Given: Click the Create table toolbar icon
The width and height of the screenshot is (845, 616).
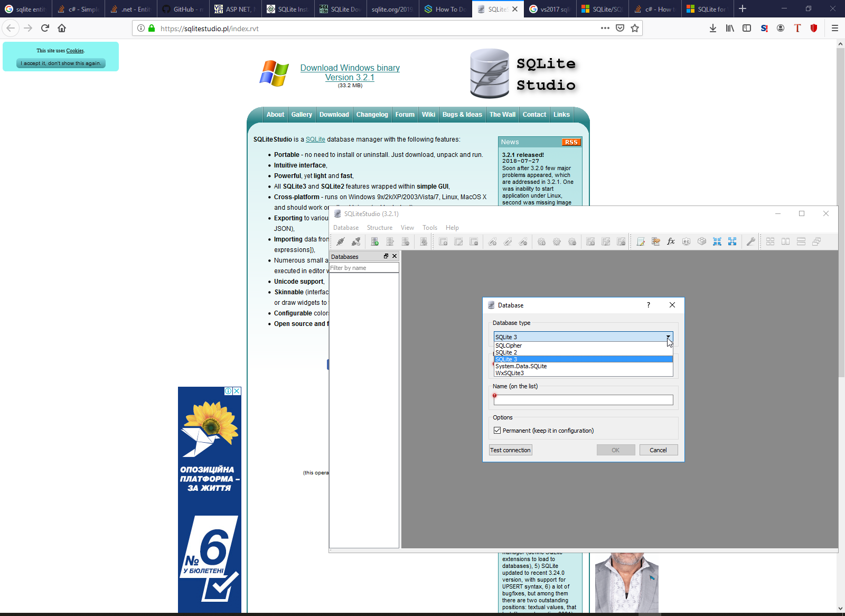Looking at the screenshot, I should (x=443, y=241).
